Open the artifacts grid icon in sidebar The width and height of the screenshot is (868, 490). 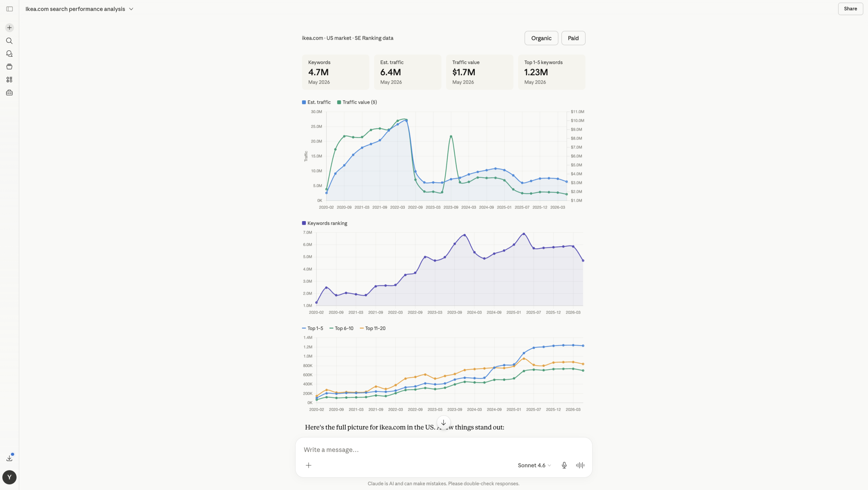pyautogui.click(x=9, y=79)
